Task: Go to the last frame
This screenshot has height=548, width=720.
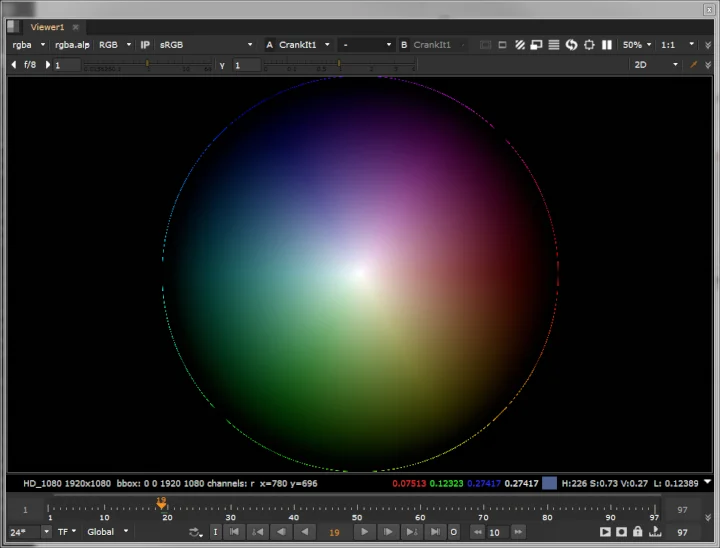Action: point(435,532)
